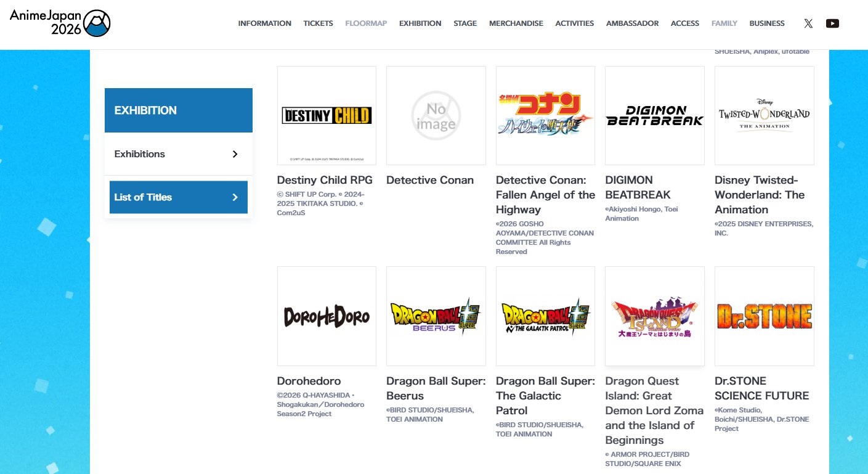Select the Dorohedoro logo image

coord(327,316)
